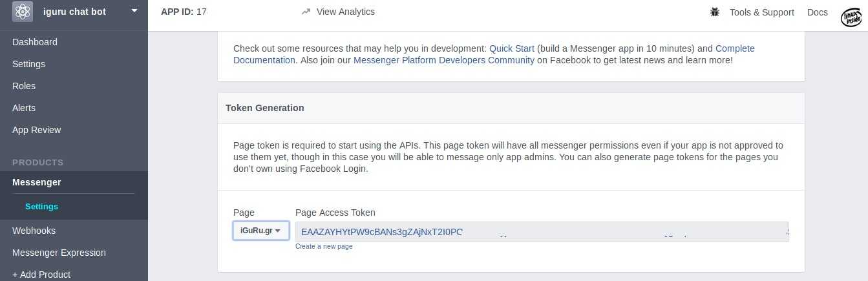Open Messenger Platform Developers Community link
Screen dimensions: 868x281
(x=444, y=60)
